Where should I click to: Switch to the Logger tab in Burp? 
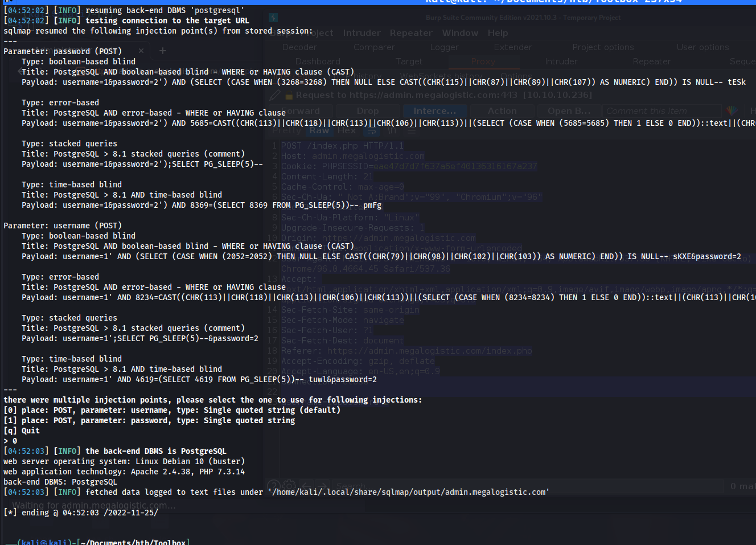click(444, 47)
